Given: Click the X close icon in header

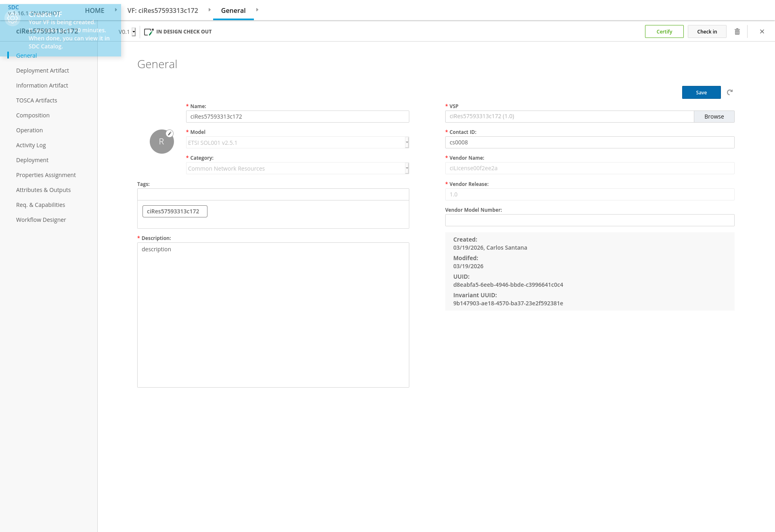Looking at the screenshot, I should pos(762,31).
